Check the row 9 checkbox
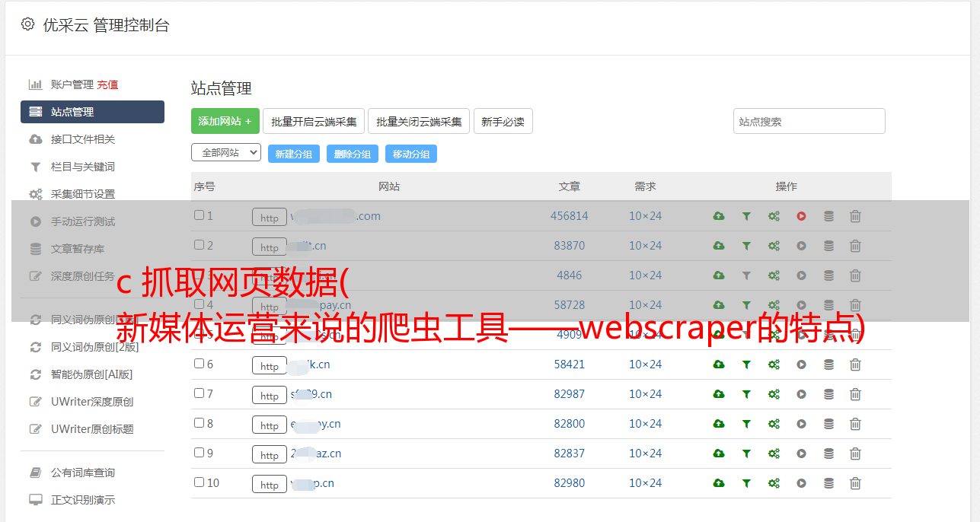The image size is (980, 522). coord(199,453)
